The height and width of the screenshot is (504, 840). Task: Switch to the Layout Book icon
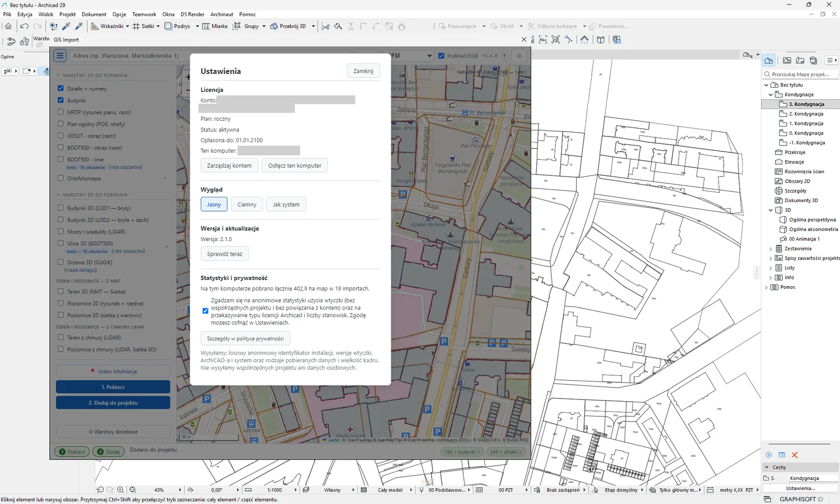pos(800,60)
